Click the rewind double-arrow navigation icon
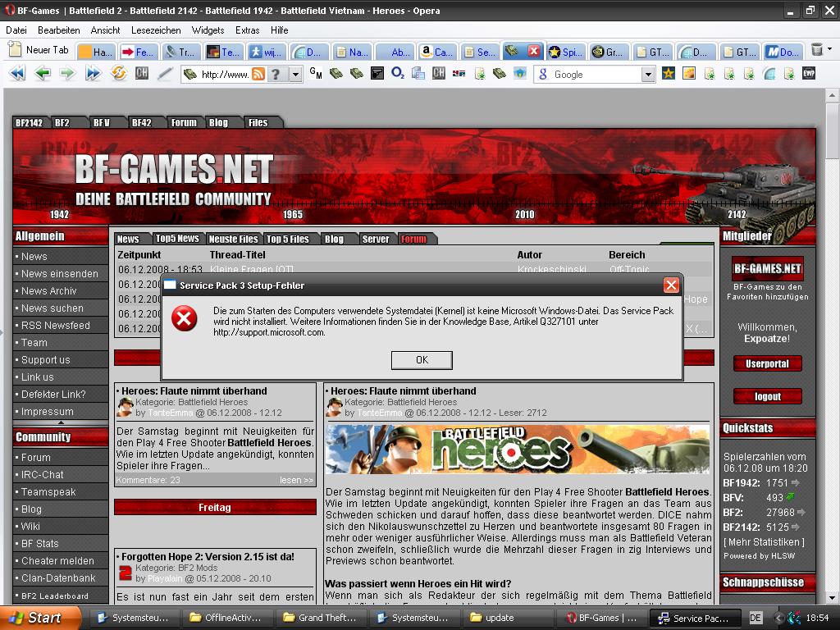Viewport: 840px width, 630px height. (x=17, y=73)
